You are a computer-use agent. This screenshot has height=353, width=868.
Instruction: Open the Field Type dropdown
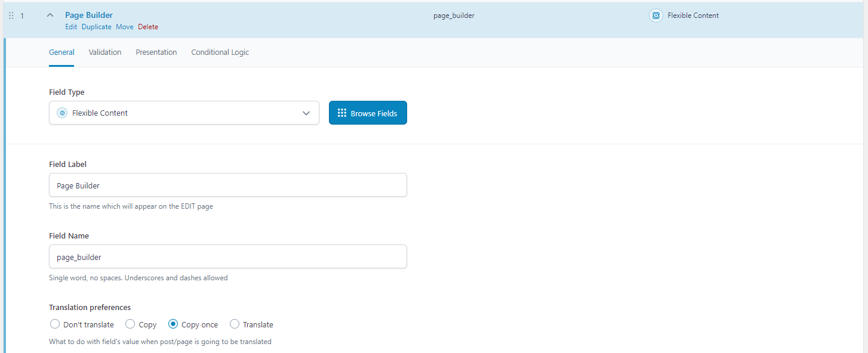coord(184,113)
